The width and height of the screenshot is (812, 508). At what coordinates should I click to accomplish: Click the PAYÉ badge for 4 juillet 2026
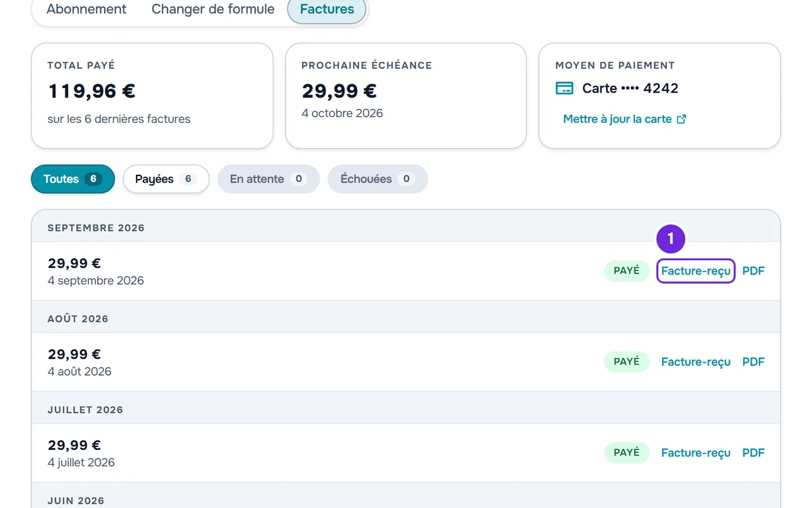(627, 452)
